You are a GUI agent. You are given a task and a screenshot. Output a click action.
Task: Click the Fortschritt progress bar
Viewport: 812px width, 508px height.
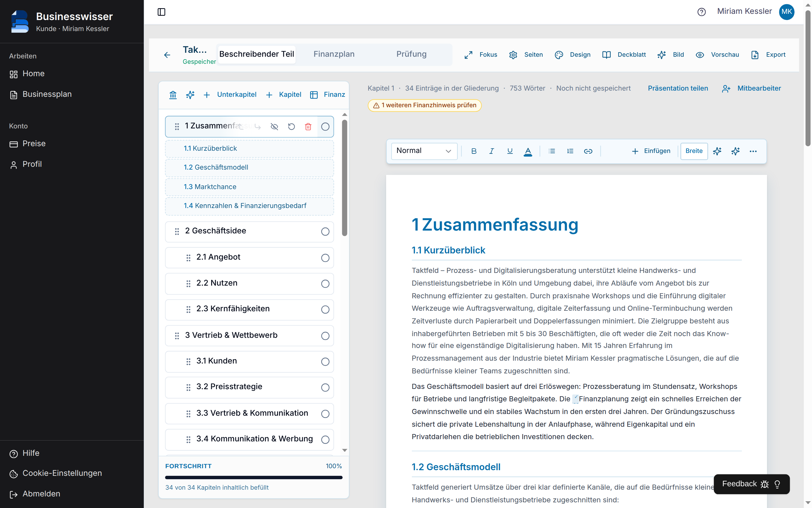coord(254,478)
